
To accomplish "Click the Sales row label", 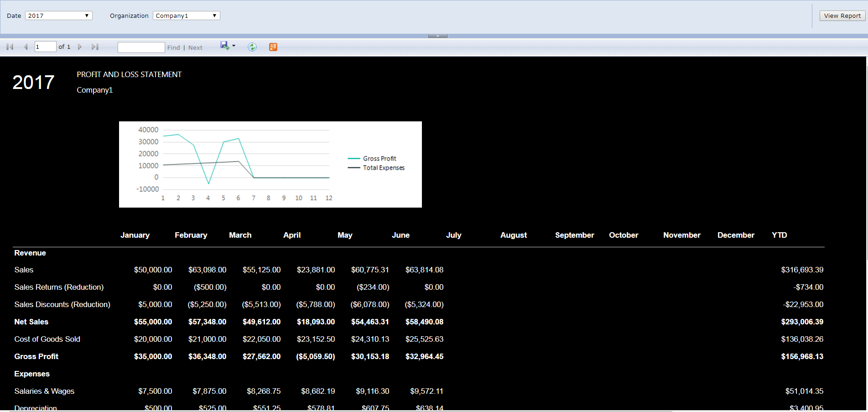I will point(24,270).
